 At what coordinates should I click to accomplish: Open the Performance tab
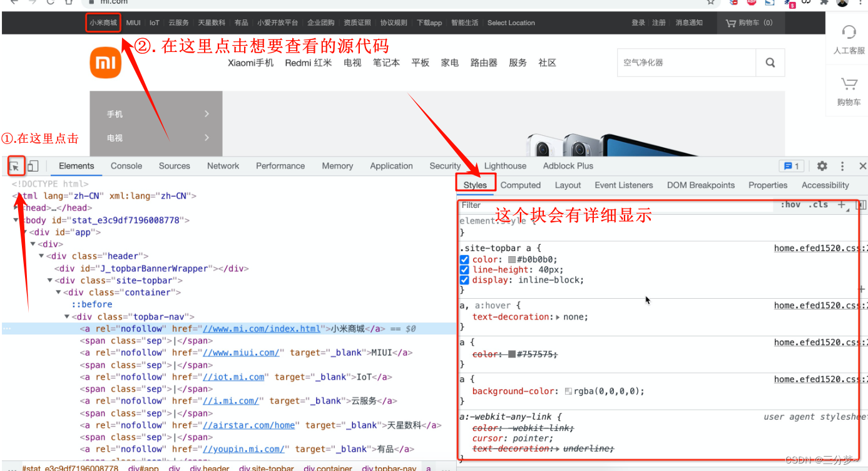(x=280, y=166)
